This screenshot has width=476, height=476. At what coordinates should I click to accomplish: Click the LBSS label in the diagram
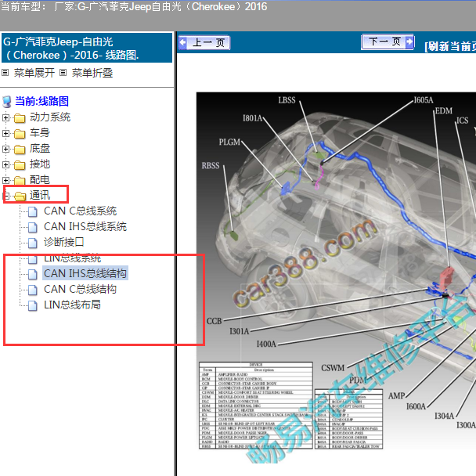tap(287, 100)
